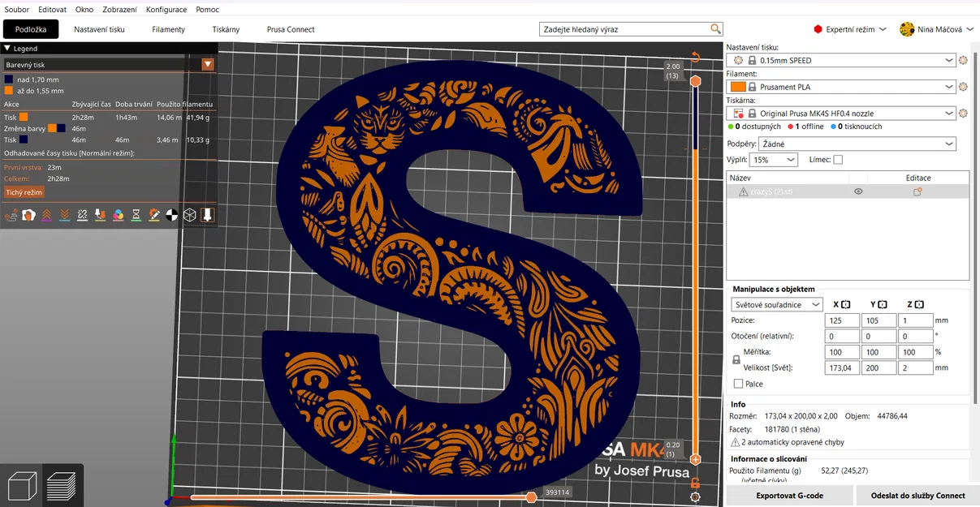The width and height of the screenshot is (980, 507).
Task: Toggle seams icon in legend toolbar
Action: tap(82, 215)
